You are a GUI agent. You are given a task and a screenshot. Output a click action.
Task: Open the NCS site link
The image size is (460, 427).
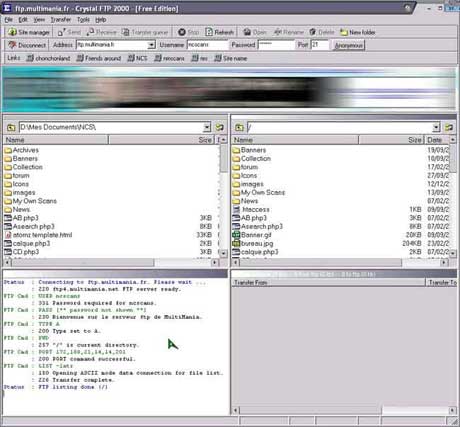(137, 58)
